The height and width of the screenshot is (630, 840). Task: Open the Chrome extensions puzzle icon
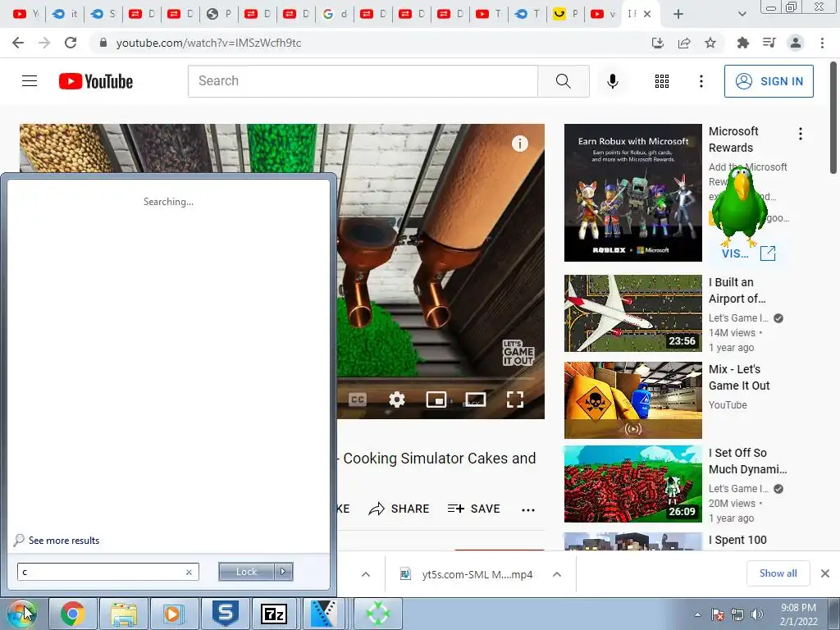(x=743, y=43)
